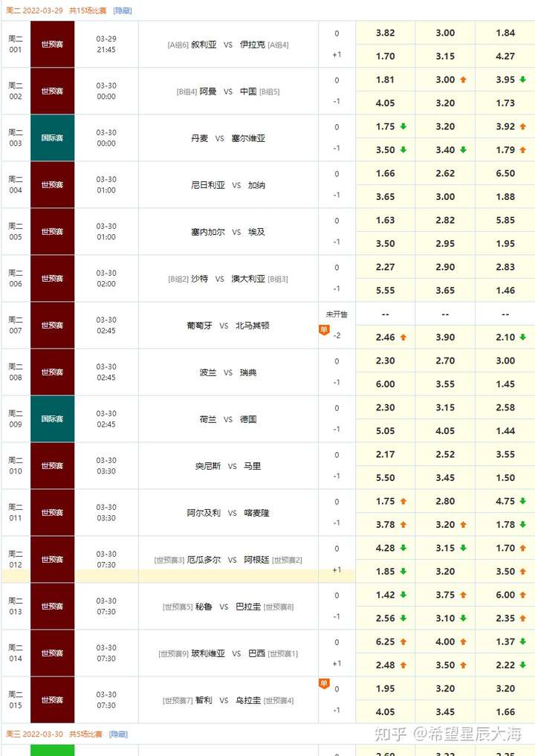The image size is (535, 756).
Task: Select away odds 4.75 for 喀麦隆
Action: (505, 501)
